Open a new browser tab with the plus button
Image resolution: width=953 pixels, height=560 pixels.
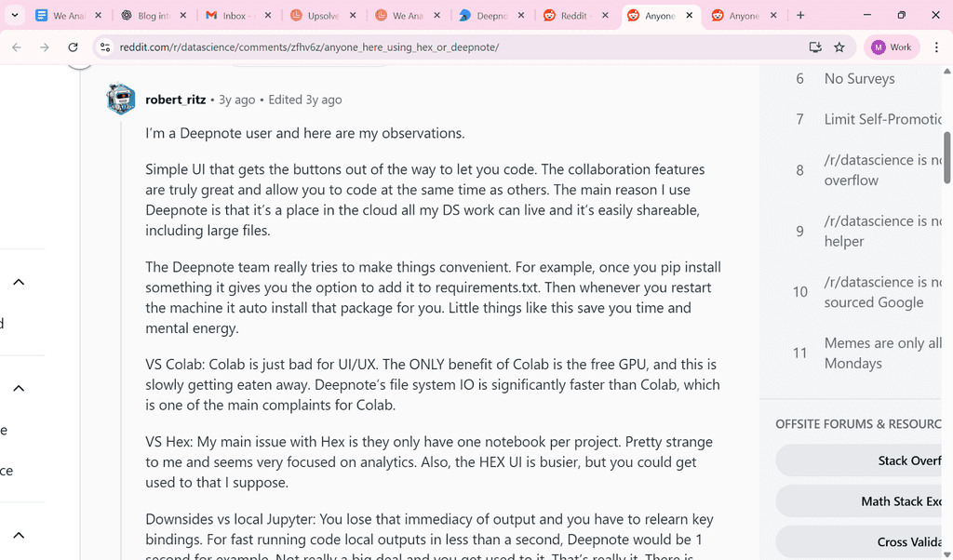coord(802,16)
